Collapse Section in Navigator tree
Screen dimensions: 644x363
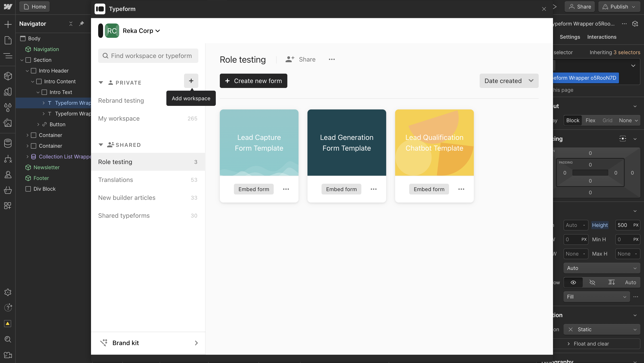[x=22, y=60]
